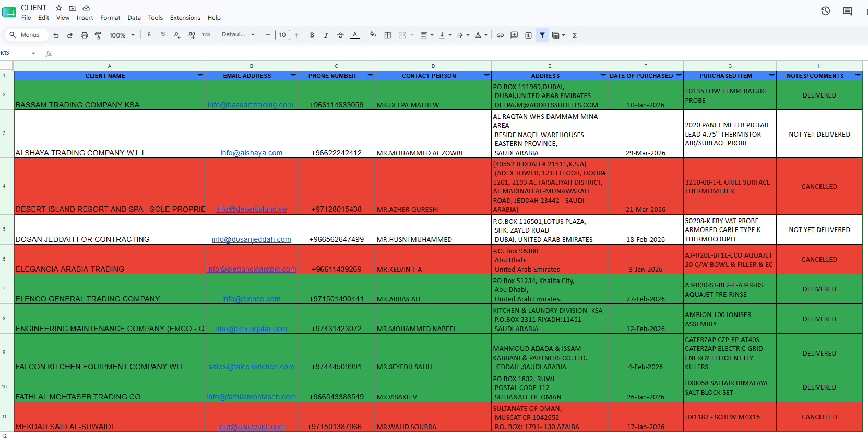868x438 pixels.
Task: Increase font size with plus button
Action: coord(296,35)
